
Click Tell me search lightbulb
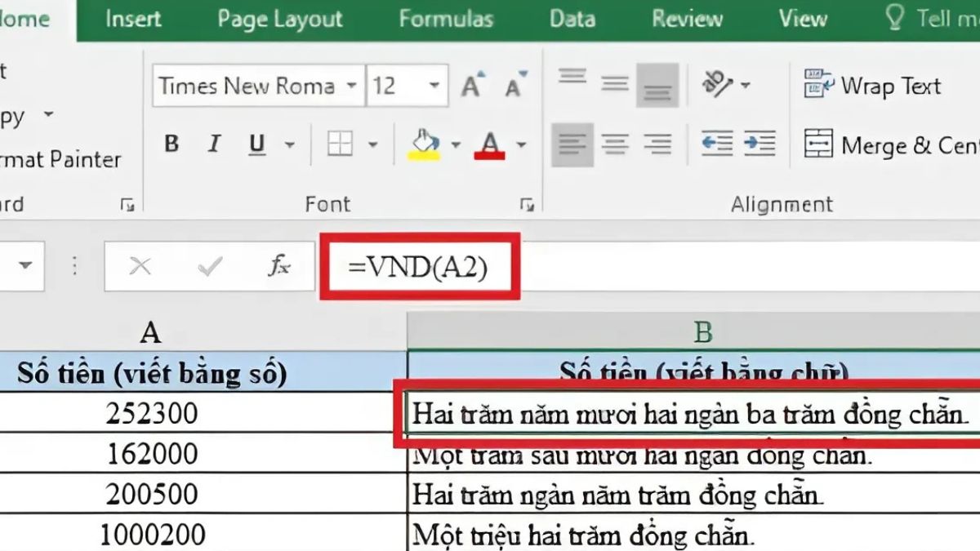pyautogui.click(x=895, y=18)
